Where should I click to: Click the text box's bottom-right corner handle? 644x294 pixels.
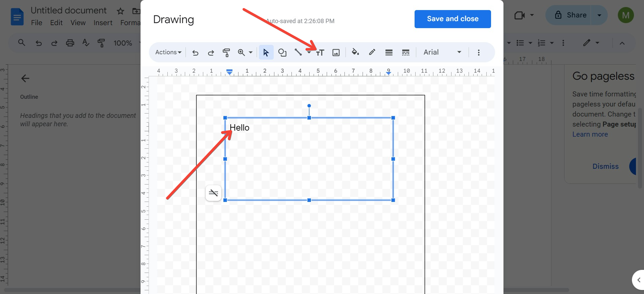tap(393, 200)
